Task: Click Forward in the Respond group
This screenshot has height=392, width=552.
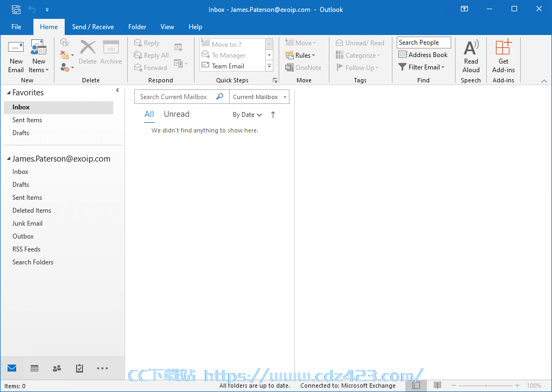Action: pyautogui.click(x=150, y=67)
